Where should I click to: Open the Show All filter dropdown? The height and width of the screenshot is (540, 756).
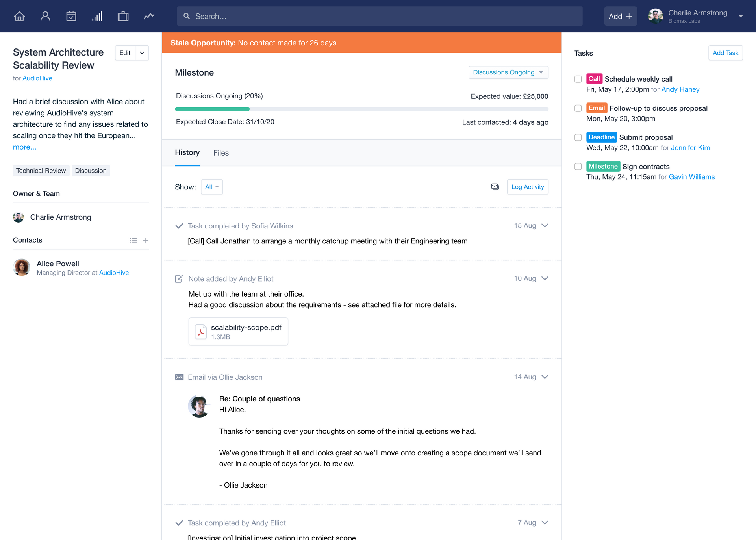(x=211, y=187)
